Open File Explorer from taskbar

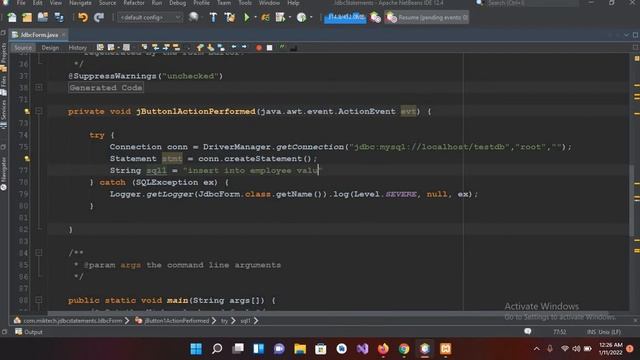(300, 349)
